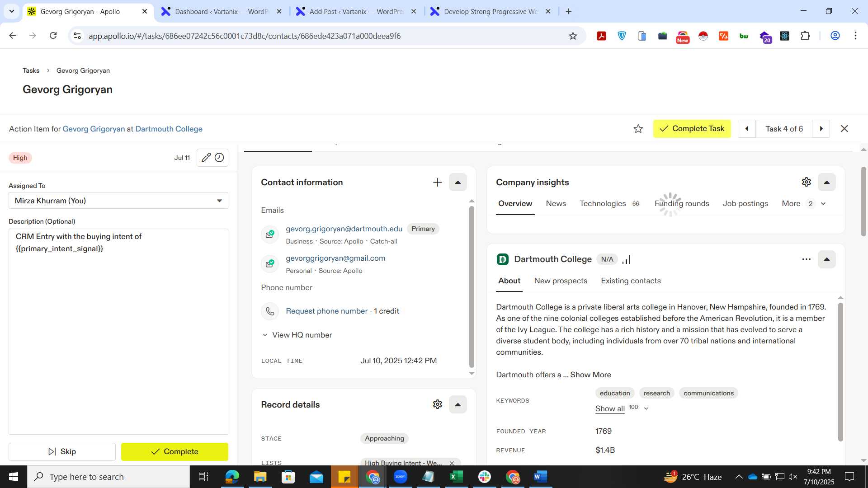868x488 pixels.
Task: Open the browser extensions puzzle icon
Action: [805, 36]
